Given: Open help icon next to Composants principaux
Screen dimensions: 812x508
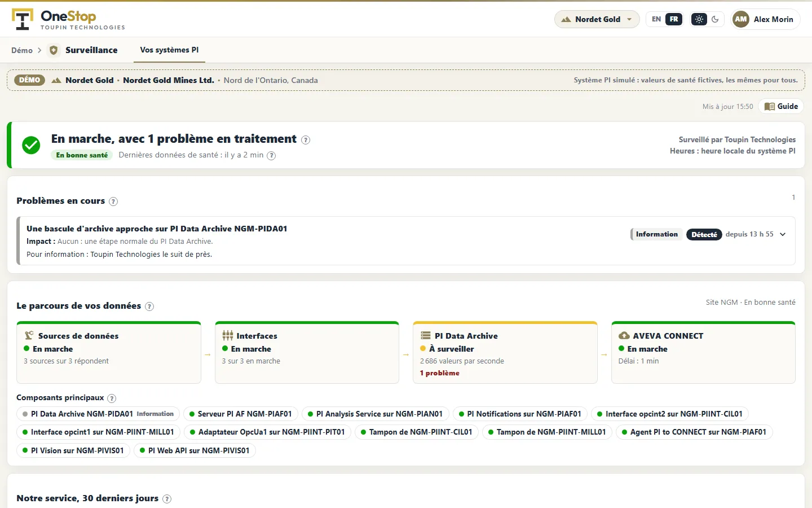Looking at the screenshot, I should [x=112, y=398].
